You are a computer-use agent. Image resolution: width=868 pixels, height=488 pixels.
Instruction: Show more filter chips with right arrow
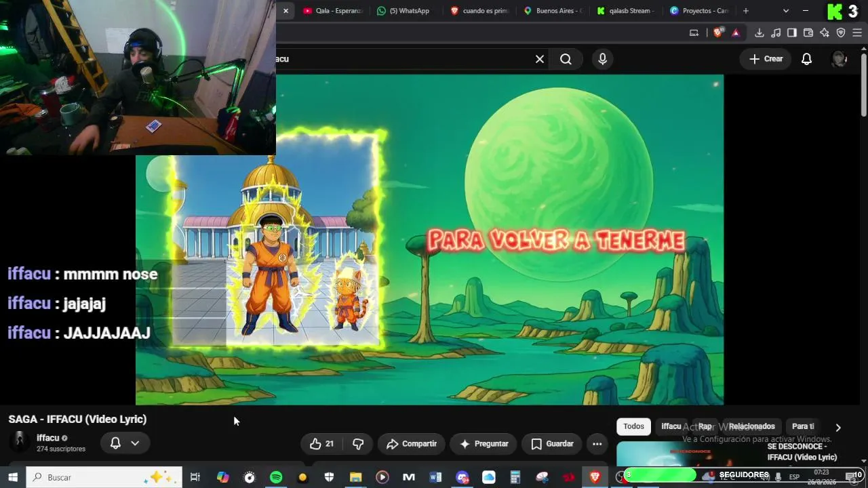tap(838, 427)
